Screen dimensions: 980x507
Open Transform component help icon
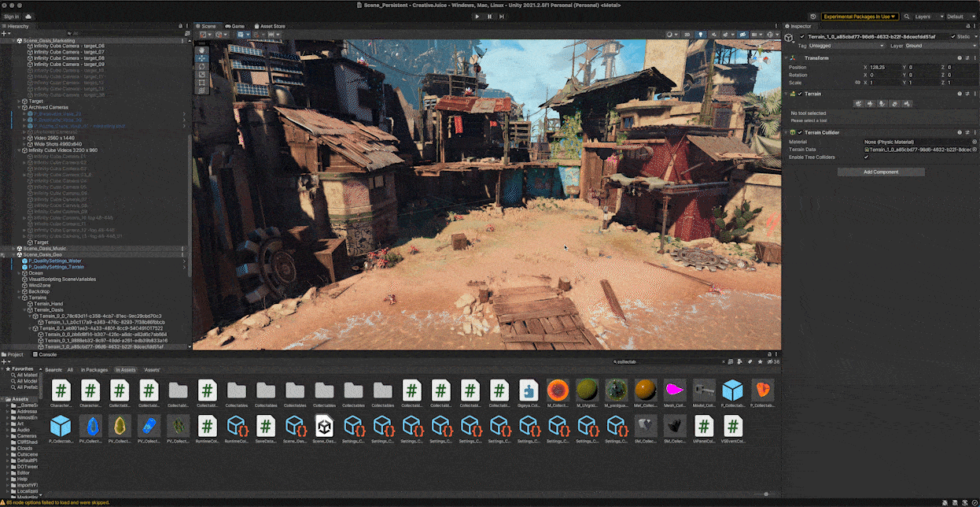point(960,57)
